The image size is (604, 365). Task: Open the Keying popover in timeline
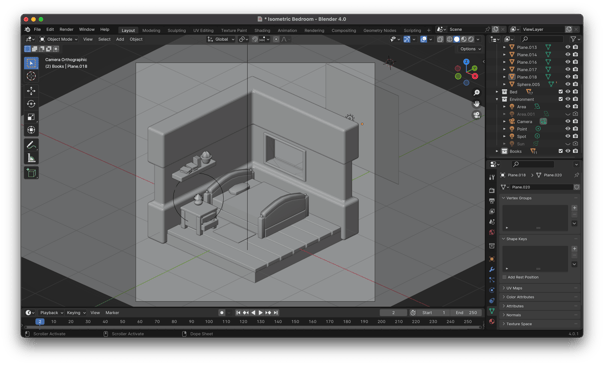[76, 313]
